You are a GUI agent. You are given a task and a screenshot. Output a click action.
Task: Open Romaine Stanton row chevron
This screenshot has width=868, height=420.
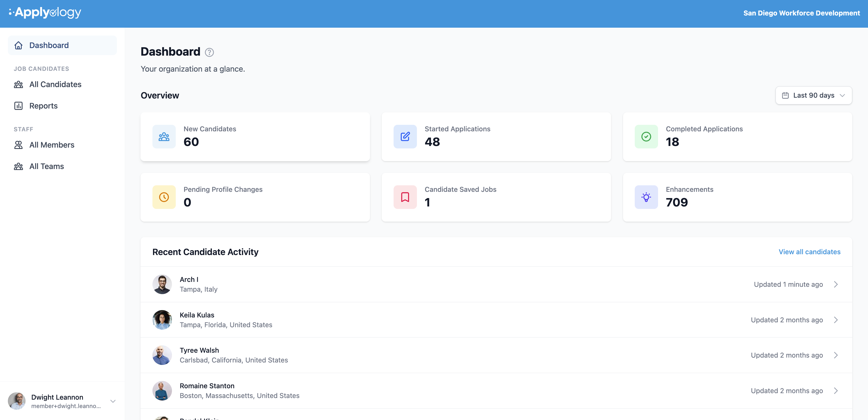click(836, 391)
